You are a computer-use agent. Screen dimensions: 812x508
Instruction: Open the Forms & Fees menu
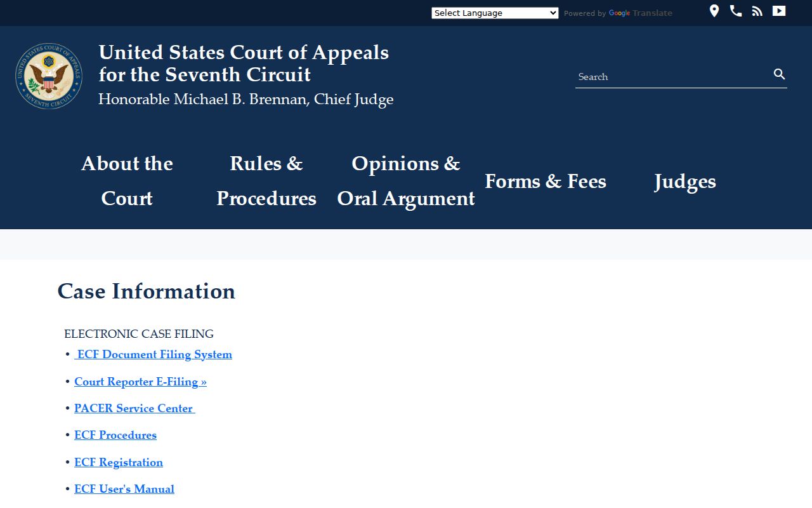tap(546, 181)
